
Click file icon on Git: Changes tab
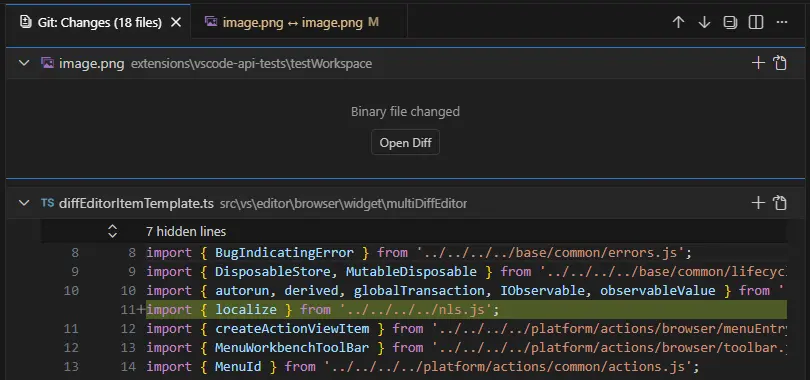point(25,22)
